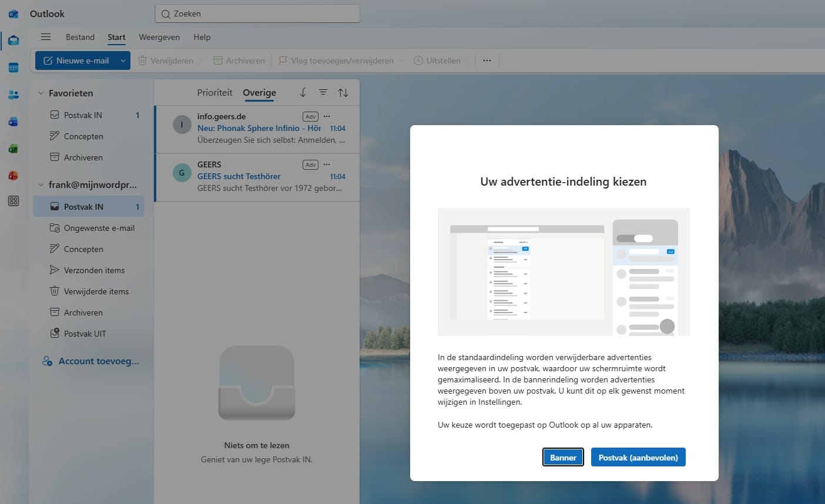Screen dimensions: 825x504
Task: Click the Banner button in dialog
Action: (x=563, y=458)
